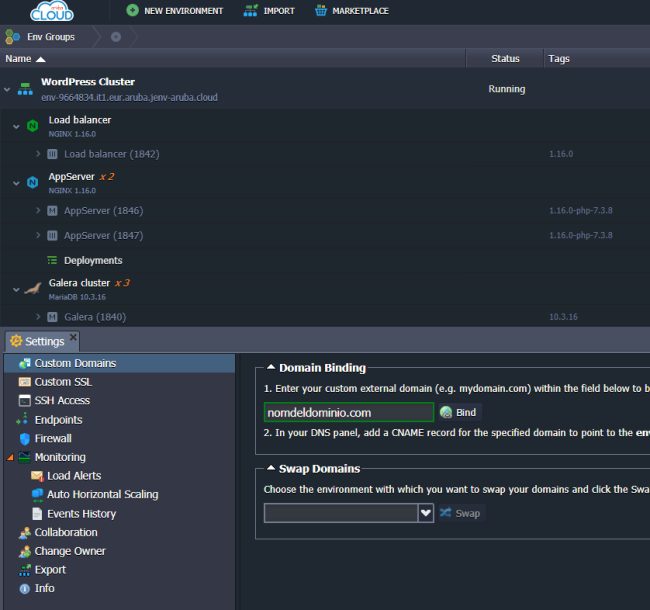Click the AppServer (1846) node icon
Screen dimensions: 650x610
point(52,211)
